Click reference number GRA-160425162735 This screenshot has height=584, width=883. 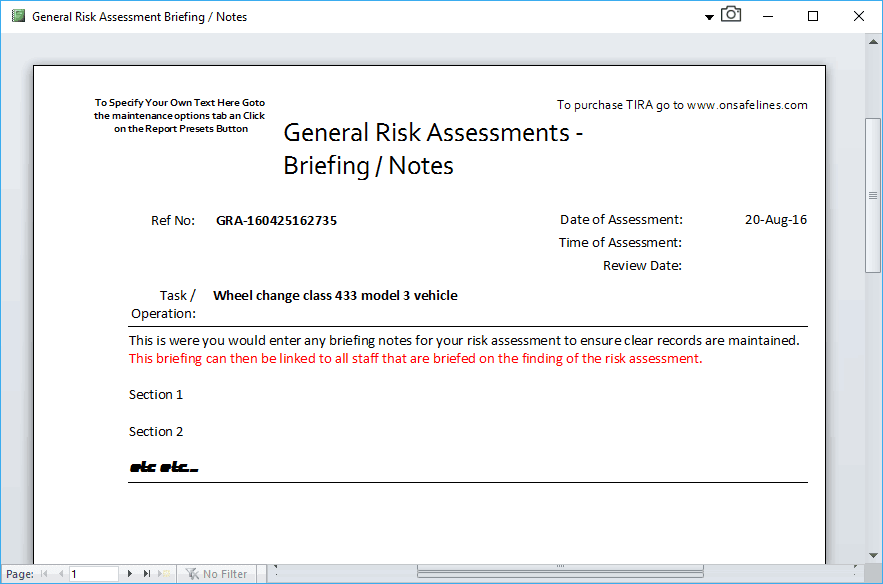pyautogui.click(x=277, y=221)
